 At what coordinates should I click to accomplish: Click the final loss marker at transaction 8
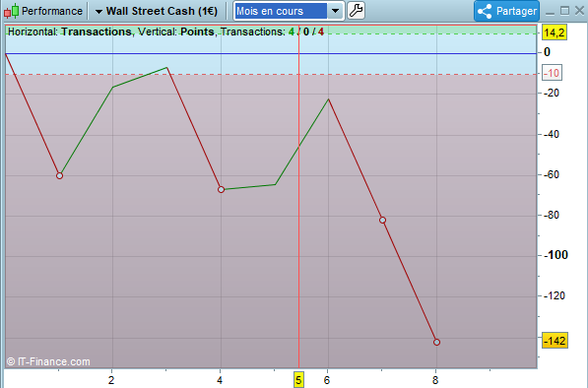click(436, 343)
